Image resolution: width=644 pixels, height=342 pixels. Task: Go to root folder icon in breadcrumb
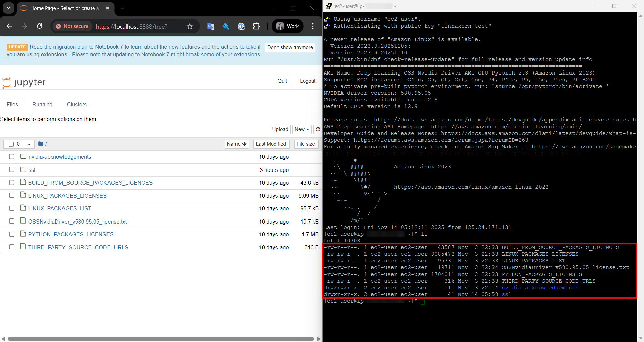[41, 144]
